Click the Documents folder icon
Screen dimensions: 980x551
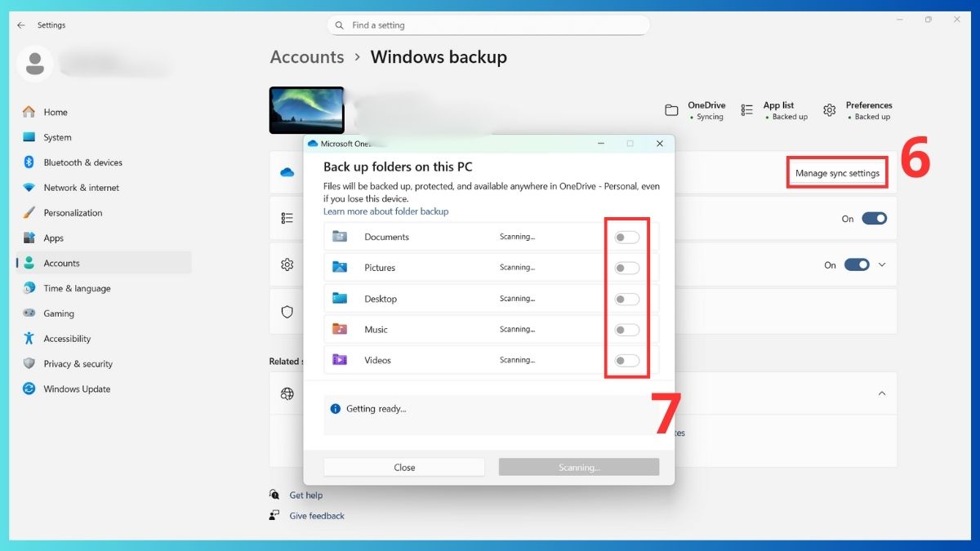point(340,237)
